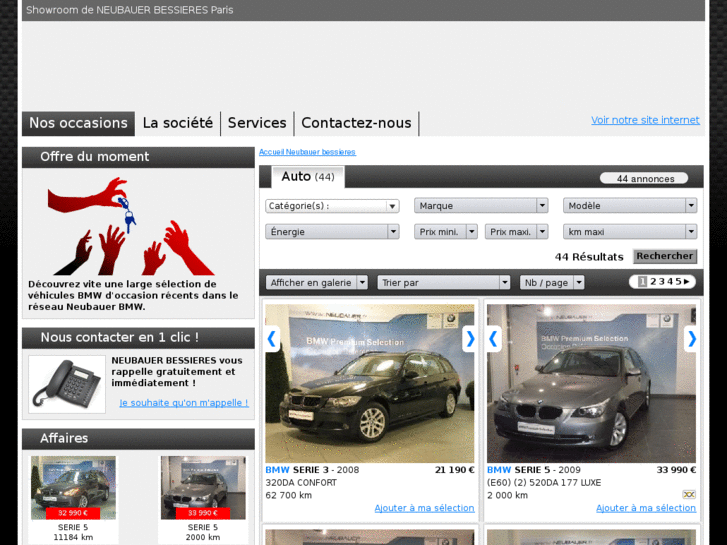Show next photo of BMW Serie 5
This screenshot has height=545, width=727.
690,339
